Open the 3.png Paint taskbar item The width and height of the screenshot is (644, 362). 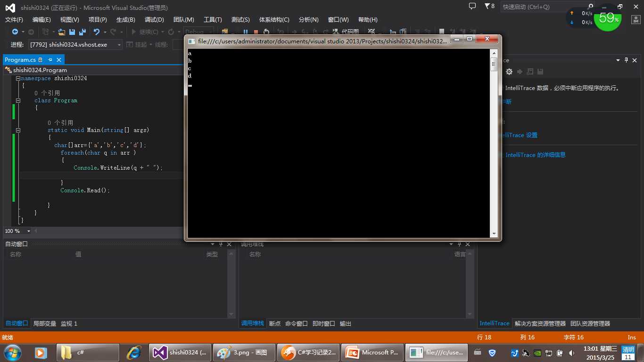click(x=244, y=352)
